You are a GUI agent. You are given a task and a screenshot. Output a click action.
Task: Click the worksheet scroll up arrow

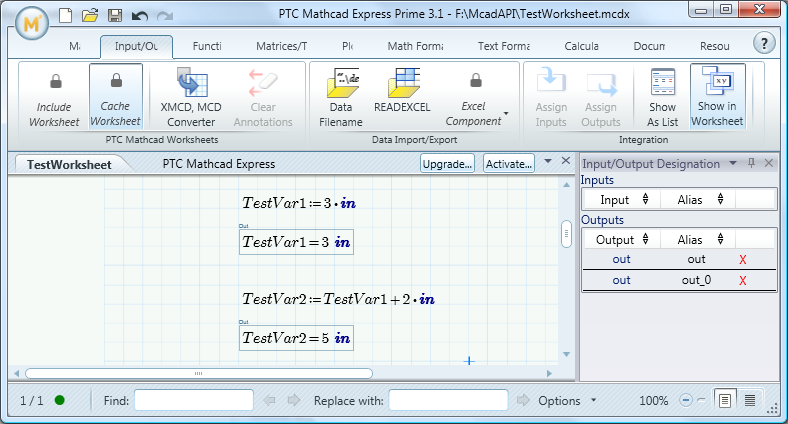pos(566,185)
